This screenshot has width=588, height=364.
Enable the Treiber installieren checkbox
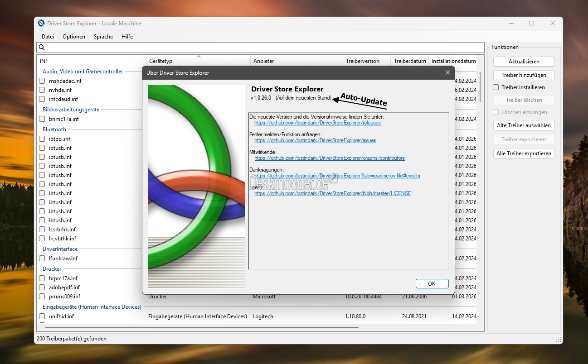(496, 87)
